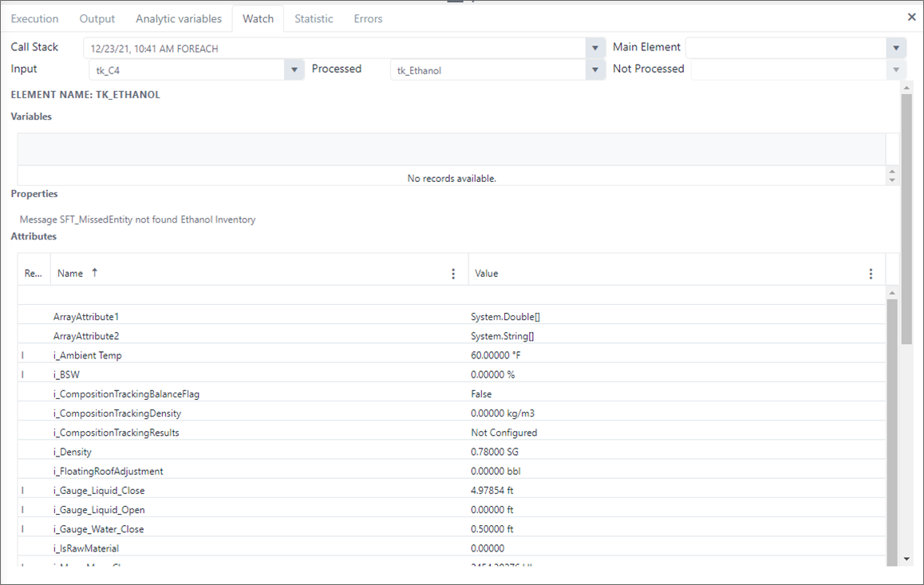Select the i_Density attribute row

(x=239, y=452)
